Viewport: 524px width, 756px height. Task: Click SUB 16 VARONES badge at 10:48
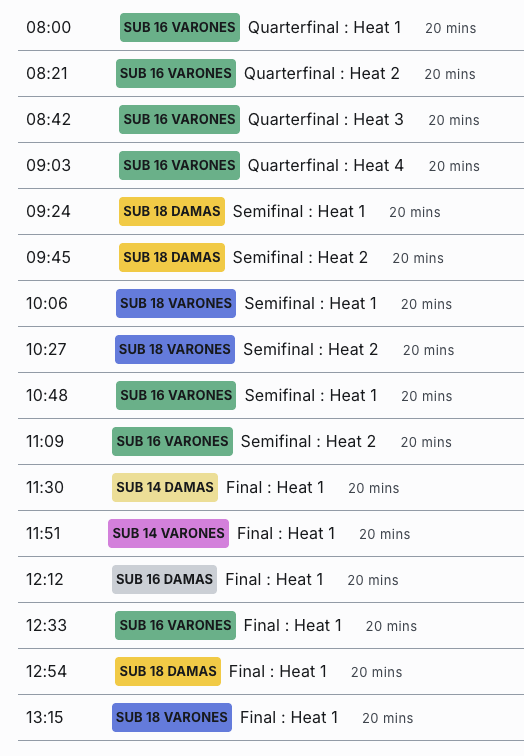[176, 395]
